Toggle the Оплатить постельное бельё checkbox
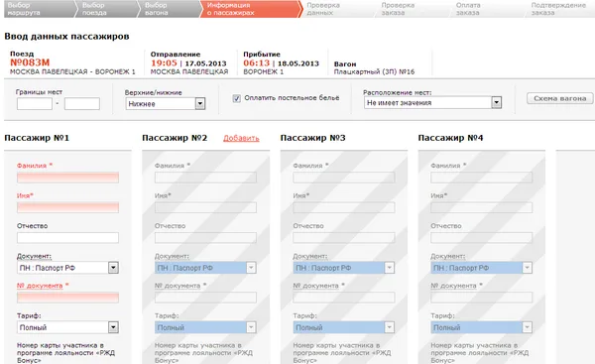Screen dimensions: 595x364 click(236, 98)
